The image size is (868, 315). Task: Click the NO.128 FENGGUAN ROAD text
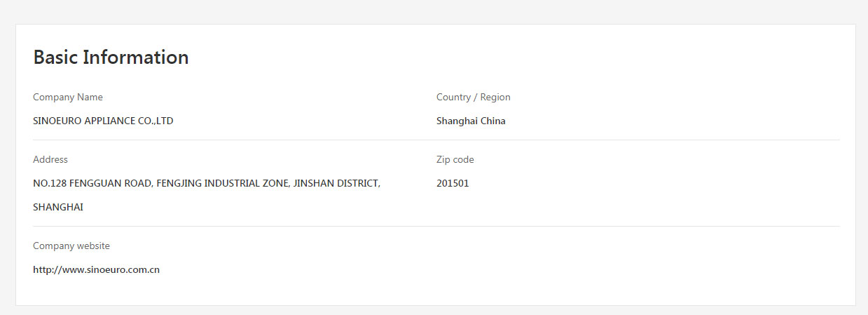tap(92, 183)
